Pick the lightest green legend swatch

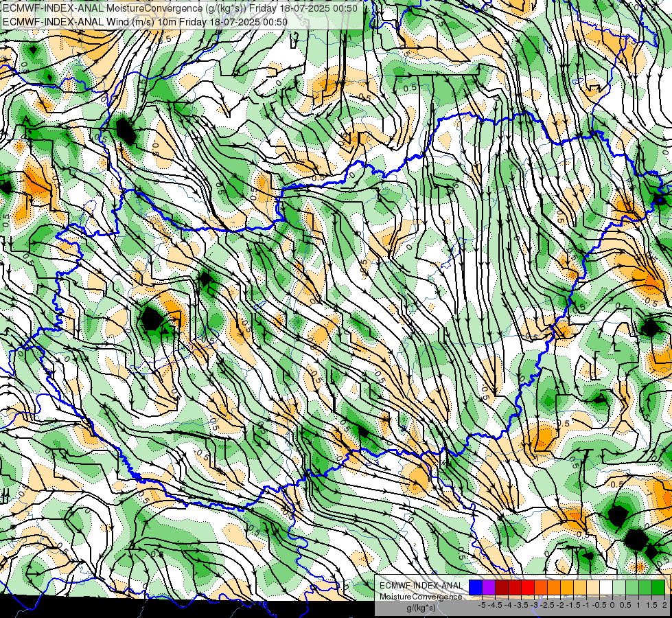click(x=619, y=588)
